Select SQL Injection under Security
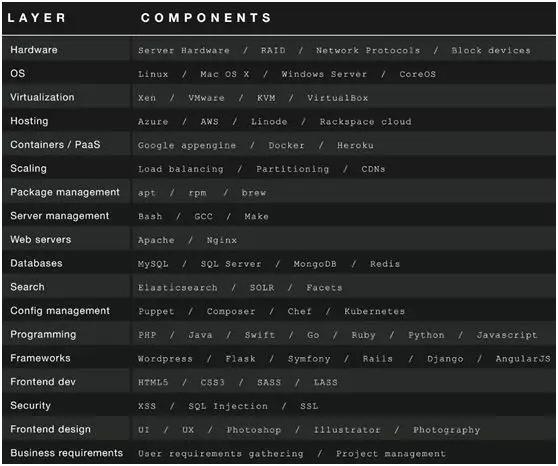The height and width of the screenshot is (466, 558). click(x=228, y=406)
